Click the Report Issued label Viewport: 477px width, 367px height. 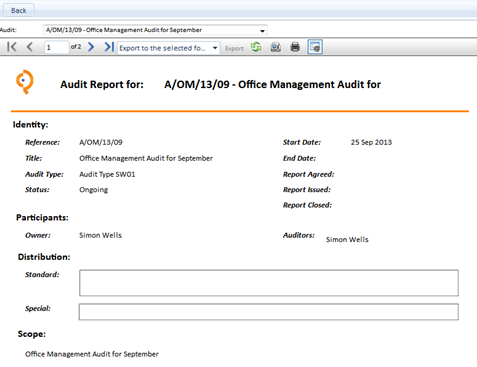pos(307,190)
